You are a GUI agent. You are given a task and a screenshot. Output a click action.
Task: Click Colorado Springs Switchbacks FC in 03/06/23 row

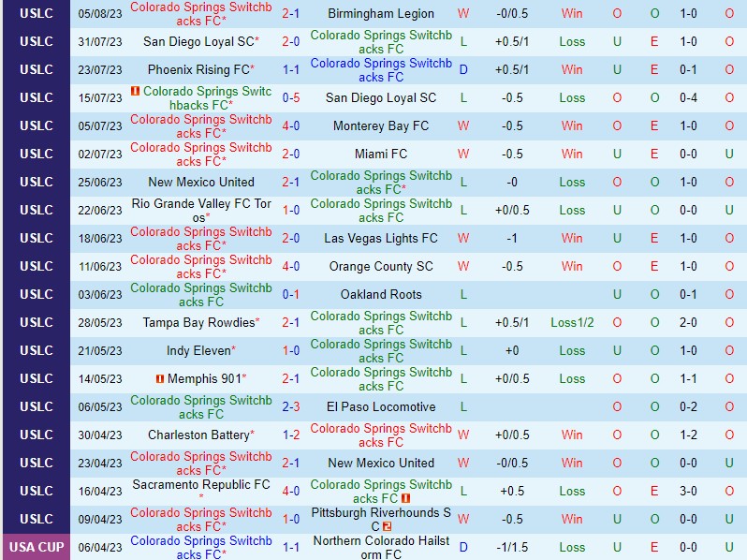point(201,295)
